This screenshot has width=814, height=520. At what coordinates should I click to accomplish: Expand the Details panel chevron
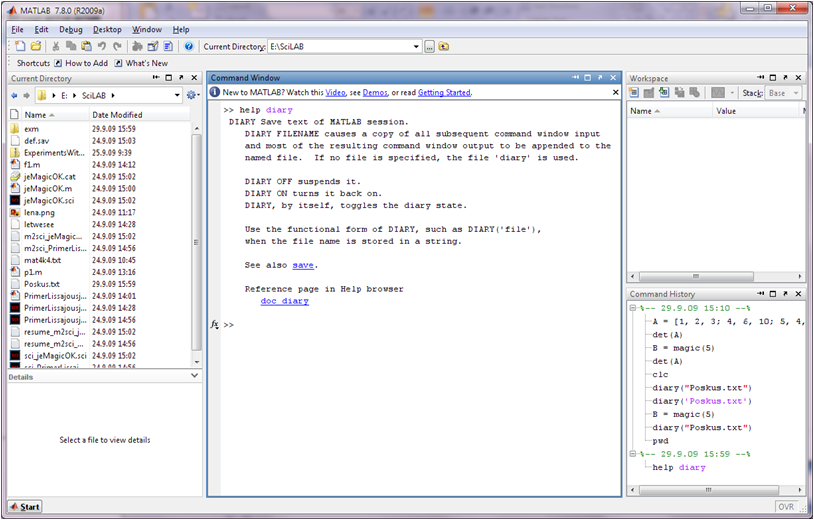195,375
